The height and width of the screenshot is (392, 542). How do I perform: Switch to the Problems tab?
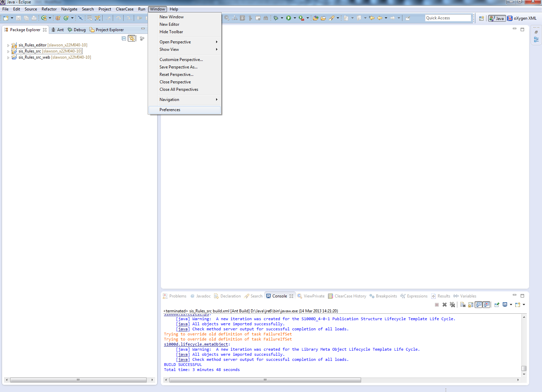[x=174, y=296]
